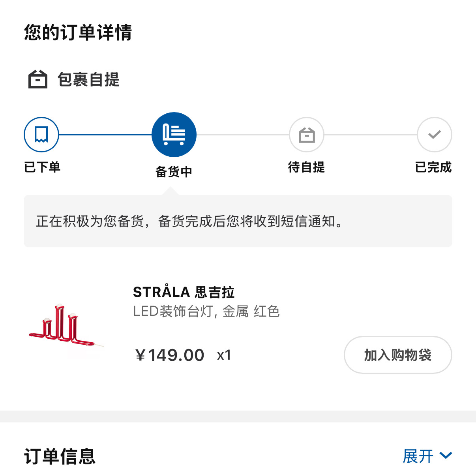Viewport: 476px width, 469px height.
Task: Click the 订单信息 section heading
Action: tap(60, 456)
